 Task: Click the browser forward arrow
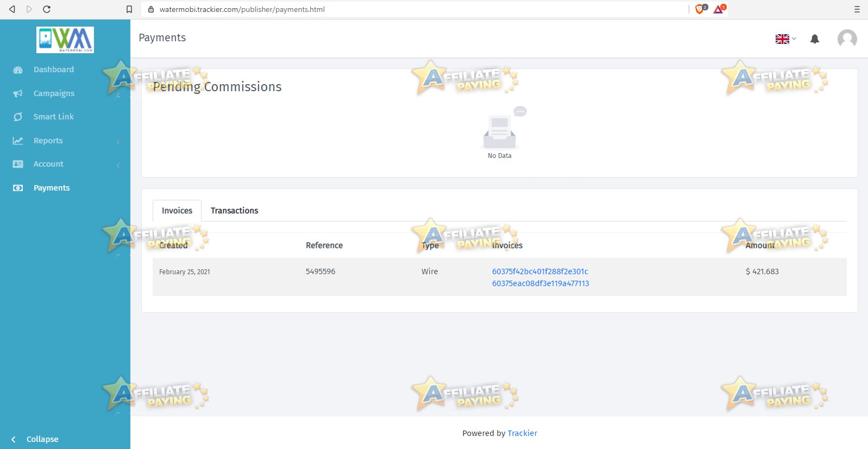coord(29,9)
